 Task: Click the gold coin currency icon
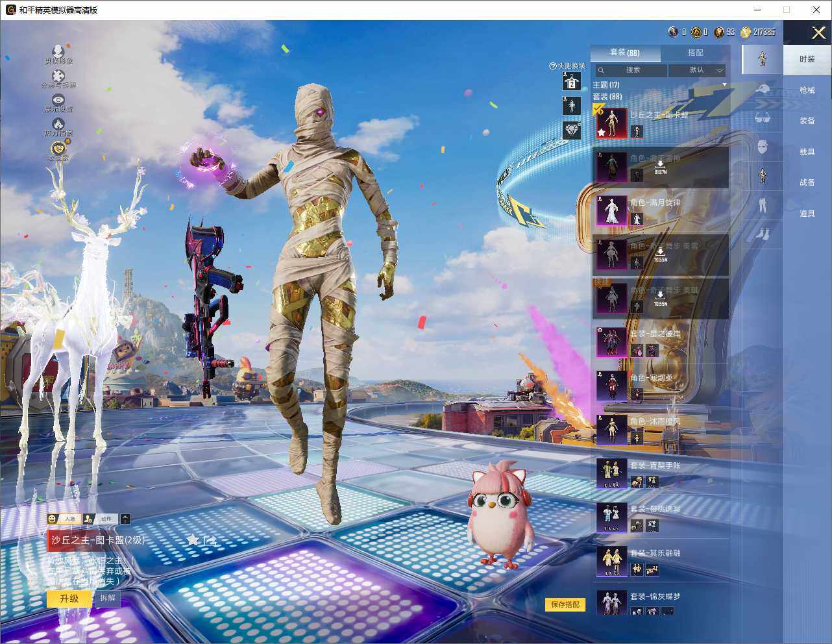click(x=746, y=32)
